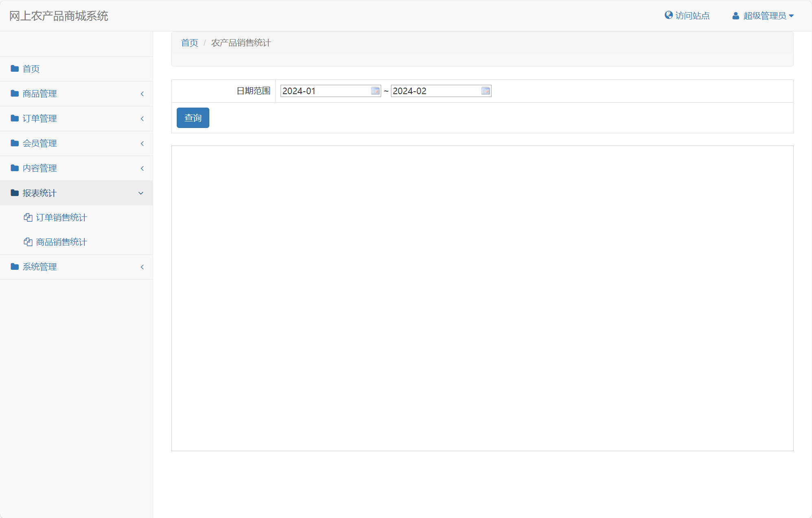
Task: Collapse the 报表统计 section
Action: (140, 193)
